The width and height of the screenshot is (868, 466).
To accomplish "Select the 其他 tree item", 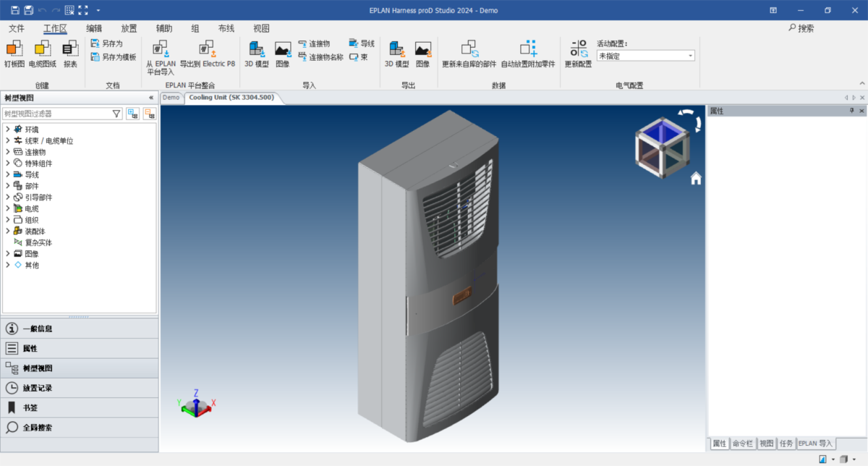I will [32, 265].
